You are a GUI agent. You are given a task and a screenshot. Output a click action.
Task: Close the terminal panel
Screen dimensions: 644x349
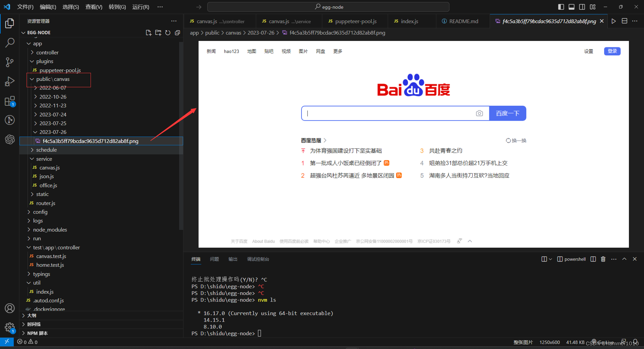[635, 259]
